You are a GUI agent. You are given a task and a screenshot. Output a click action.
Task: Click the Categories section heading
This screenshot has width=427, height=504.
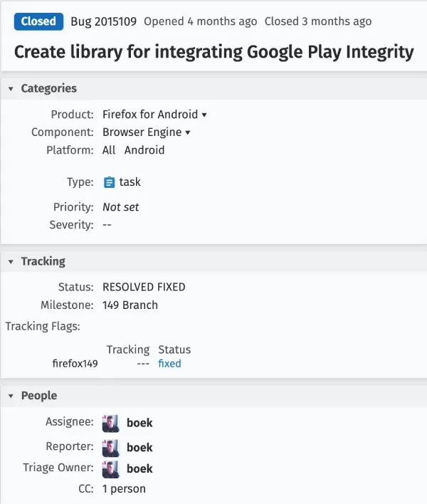point(49,88)
